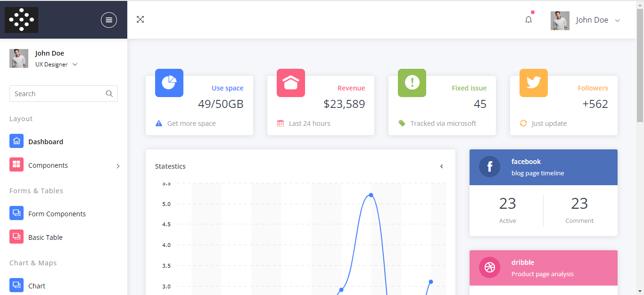Click the pink house Revenue icon
Viewport: 644px width, 295px height.
291,83
